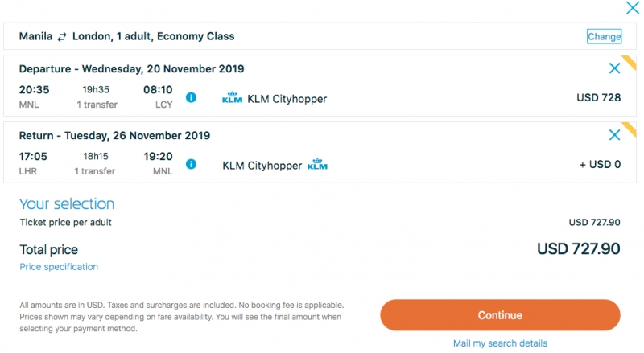
Task: Open the Price specification link
Action: (59, 267)
